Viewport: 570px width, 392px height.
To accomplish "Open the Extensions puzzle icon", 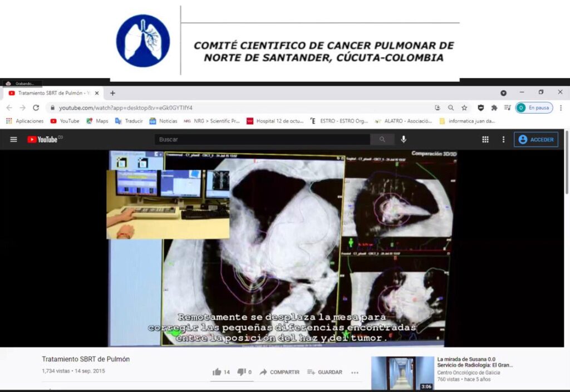I will click(x=494, y=107).
